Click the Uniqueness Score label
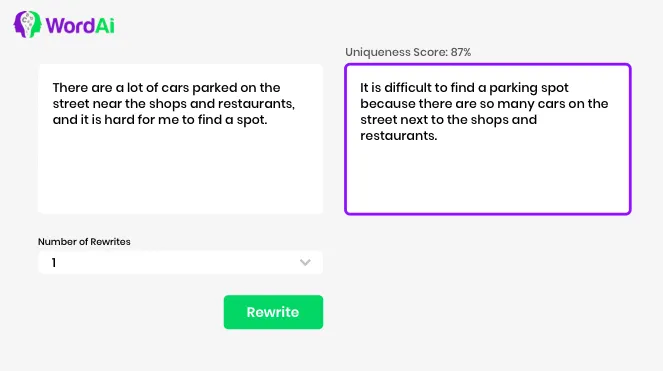The width and height of the screenshot is (663, 371). [x=396, y=52]
